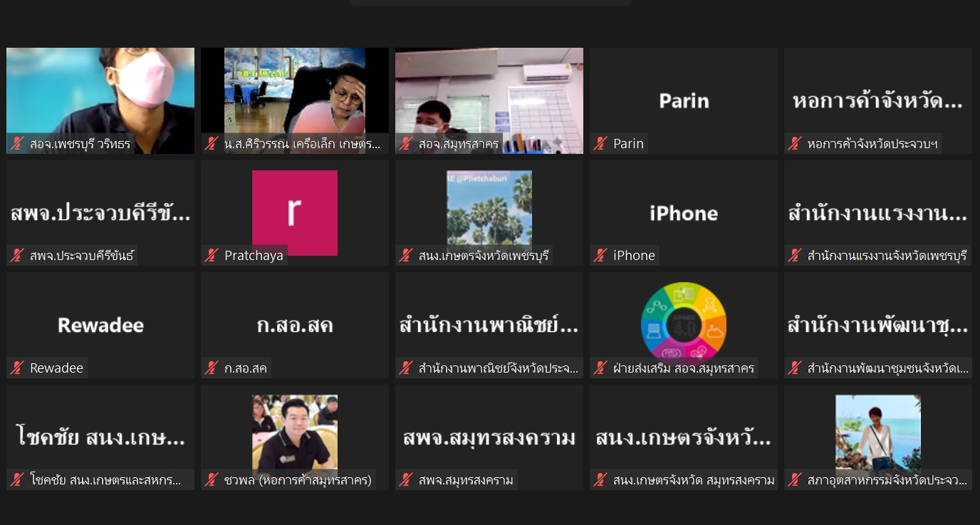Click the muted mic icon next to iPhone
Viewport: 980px width, 525px height.
[x=600, y=256]
